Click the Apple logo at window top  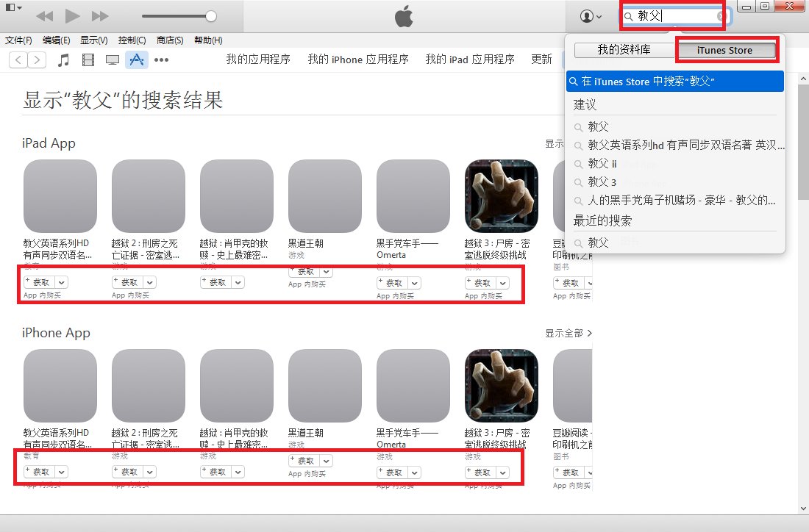(404, 15)
